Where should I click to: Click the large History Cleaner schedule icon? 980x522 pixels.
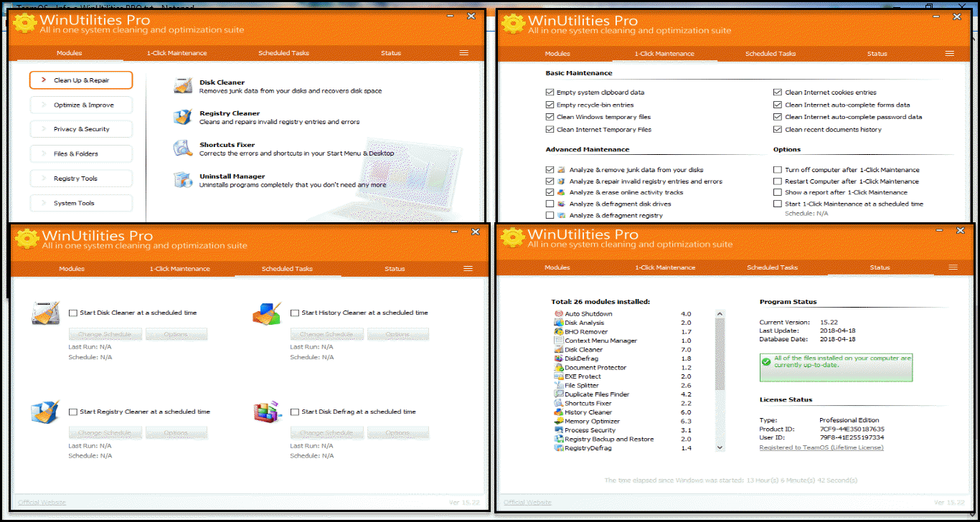[266, 313]
